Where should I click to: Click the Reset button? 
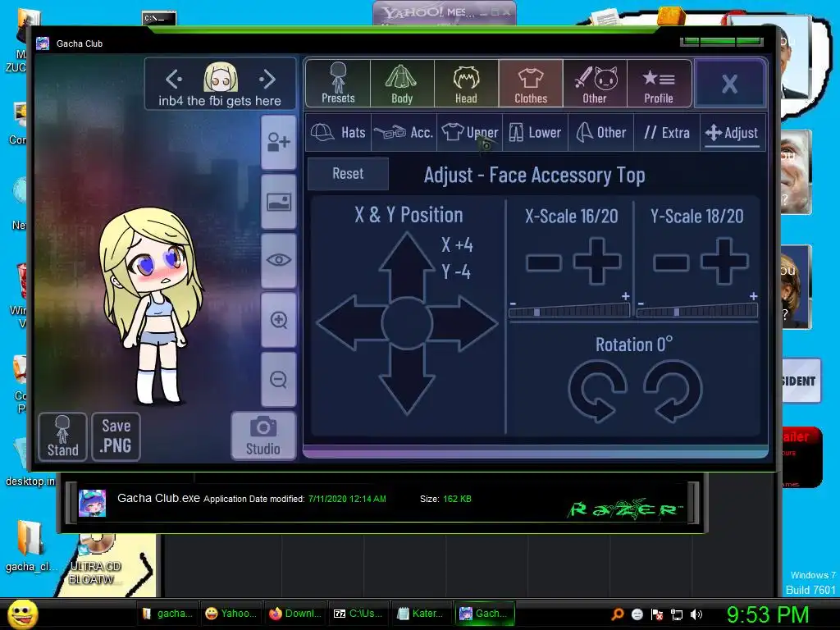tap(348, 174)
